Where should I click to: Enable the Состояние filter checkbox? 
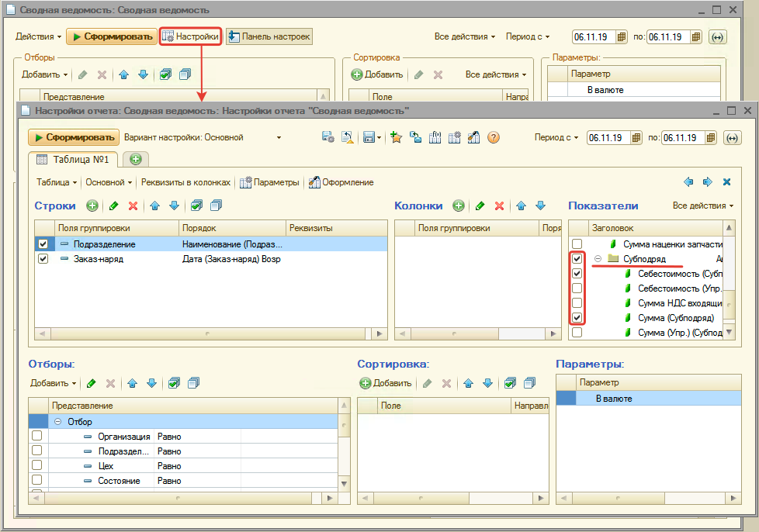[x=36, y=480]
